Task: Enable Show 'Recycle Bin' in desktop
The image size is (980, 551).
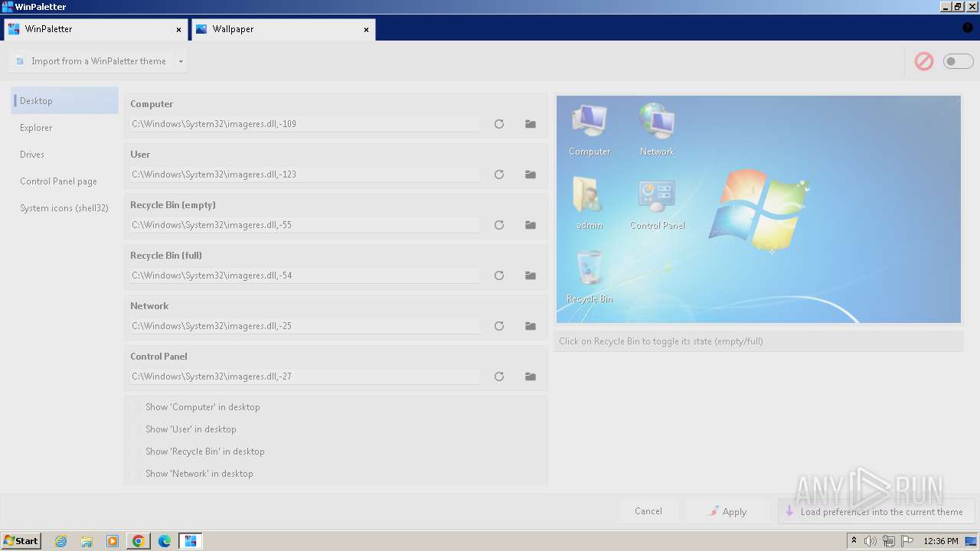Action: tap(136, 452)
